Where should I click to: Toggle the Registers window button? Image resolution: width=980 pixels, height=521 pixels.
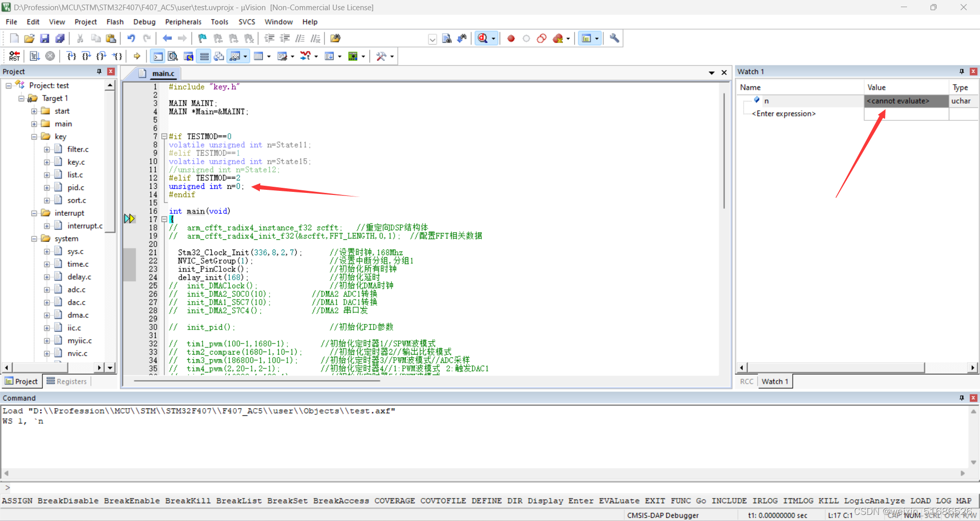[x=204, y=56]
